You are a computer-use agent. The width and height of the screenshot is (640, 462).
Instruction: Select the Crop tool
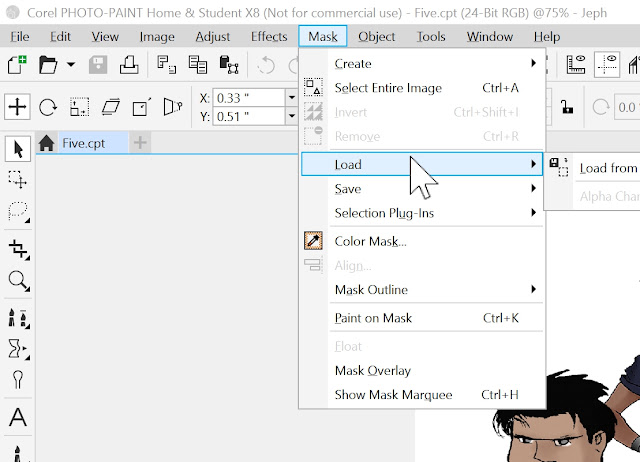(x=18, y=249)
